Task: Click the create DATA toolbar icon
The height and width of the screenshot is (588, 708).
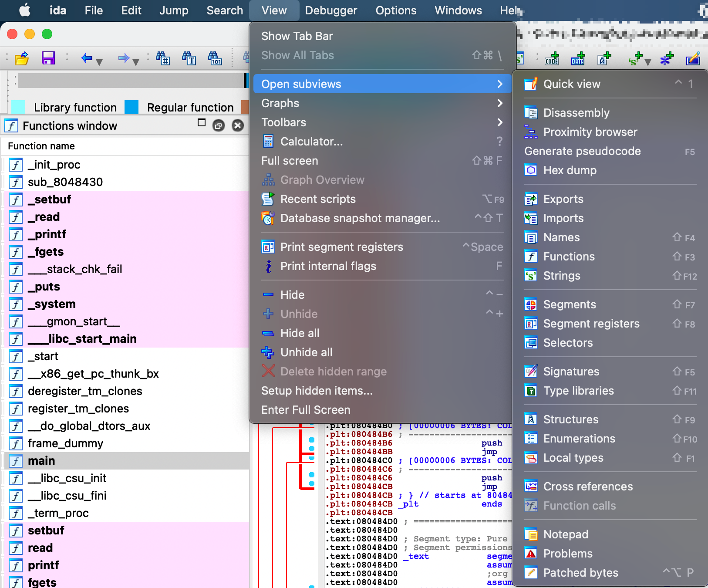Action: [x=578, y=58]
